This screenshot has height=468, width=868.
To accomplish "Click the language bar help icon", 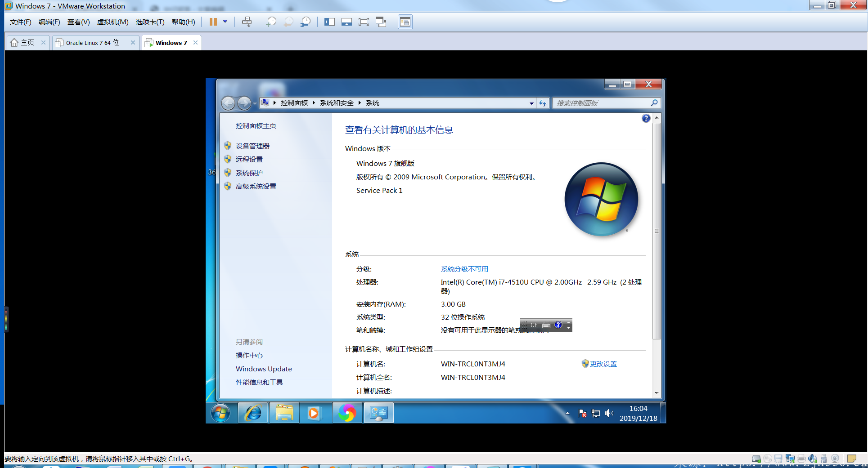I will click(558, 325).
